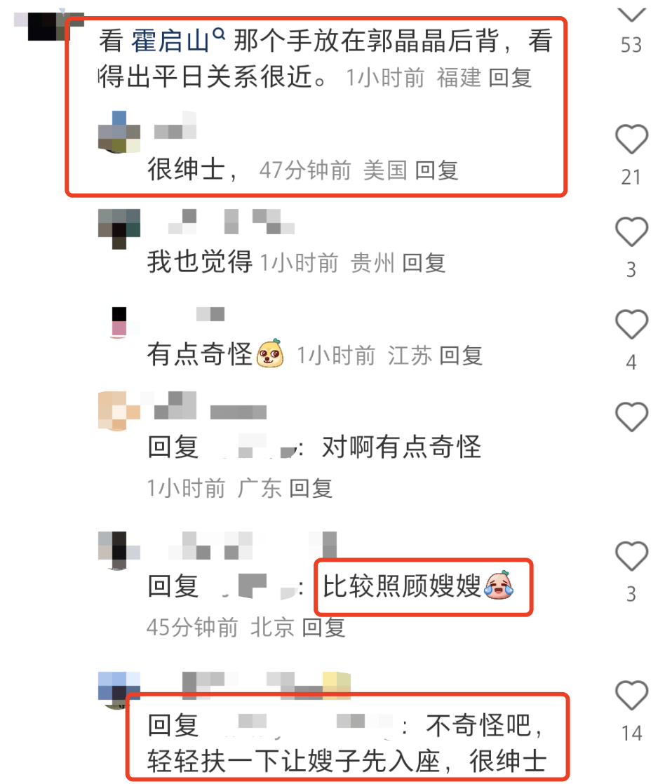Reply to the 我也觉得 comment from 贵州
Screen dimensions: 672x784
pos(424,263)
